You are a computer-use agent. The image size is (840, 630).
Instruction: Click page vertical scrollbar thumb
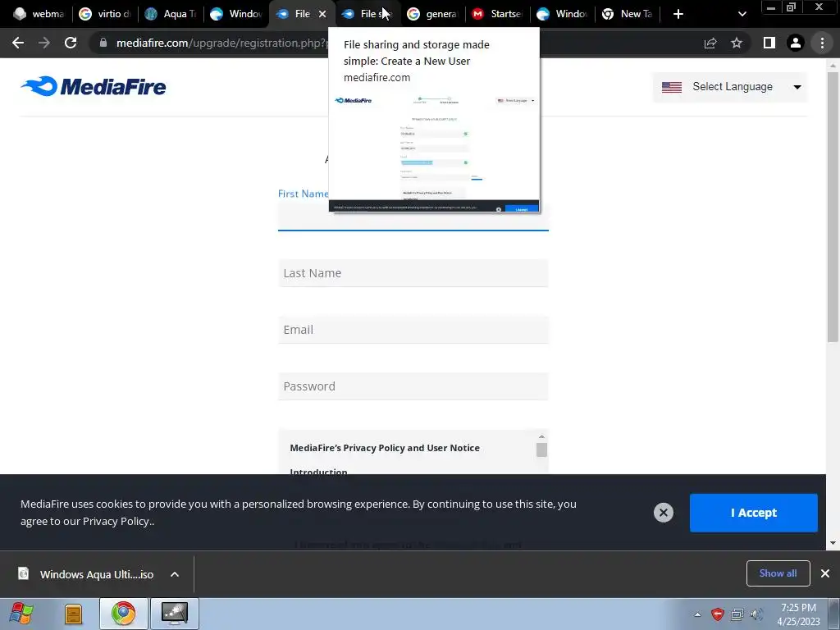[833, 206]
